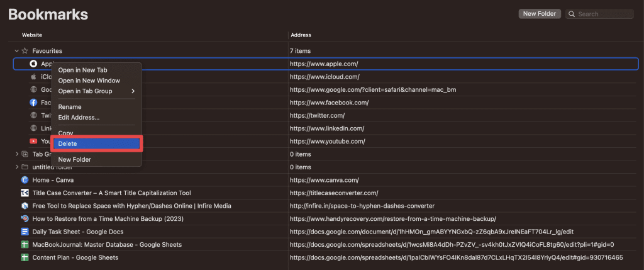Viewport: 644px width, 270px height.
Task: Click the Website column header
Action: (32, 35)
